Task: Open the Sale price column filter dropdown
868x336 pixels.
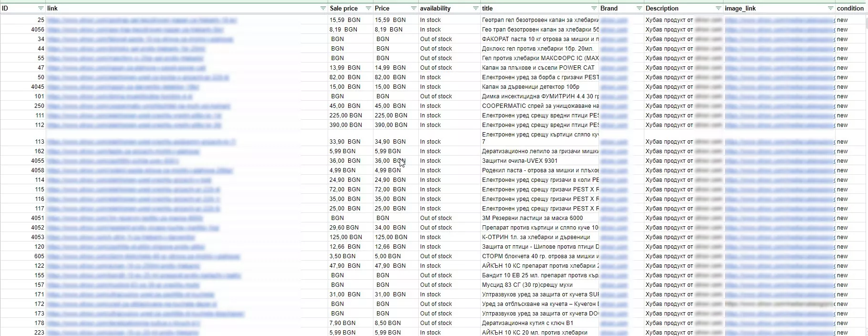Action: point(368,9)
